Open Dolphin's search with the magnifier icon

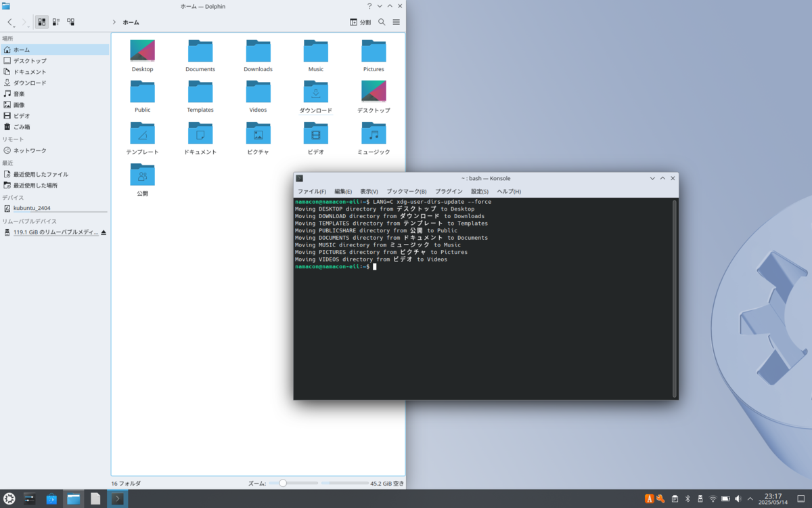[x=382, y=22]
